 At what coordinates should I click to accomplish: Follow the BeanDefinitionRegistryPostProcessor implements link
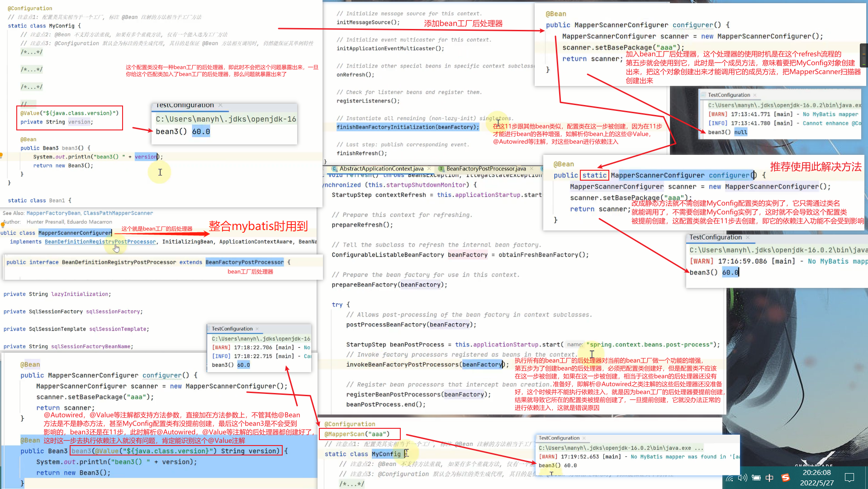(x=100, y=242)
